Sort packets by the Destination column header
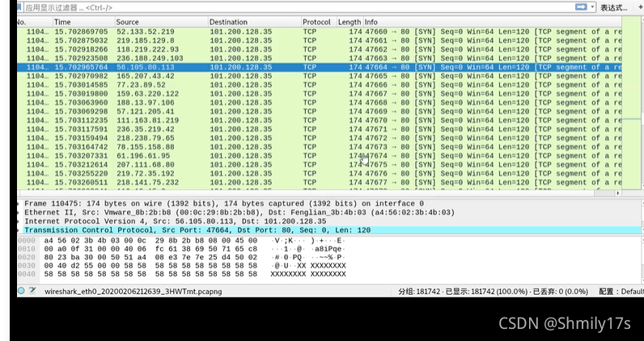Screen dimensions: 644x341 pyautogui.click(x=254, y=22)
